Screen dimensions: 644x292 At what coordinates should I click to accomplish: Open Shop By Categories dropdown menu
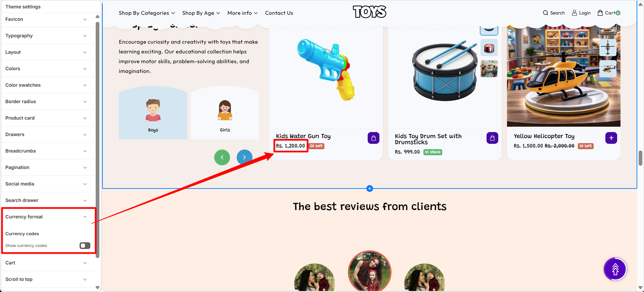tap(147, 13)
